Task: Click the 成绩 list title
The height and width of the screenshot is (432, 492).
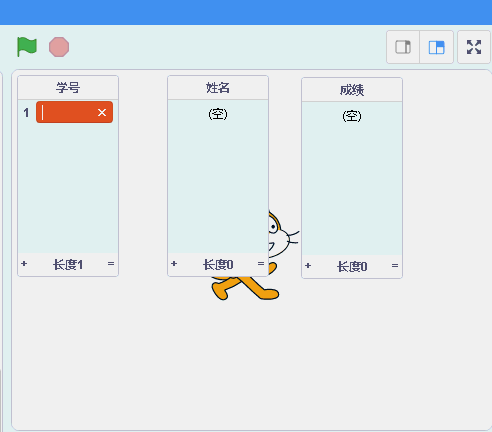Action: (352, 90)
